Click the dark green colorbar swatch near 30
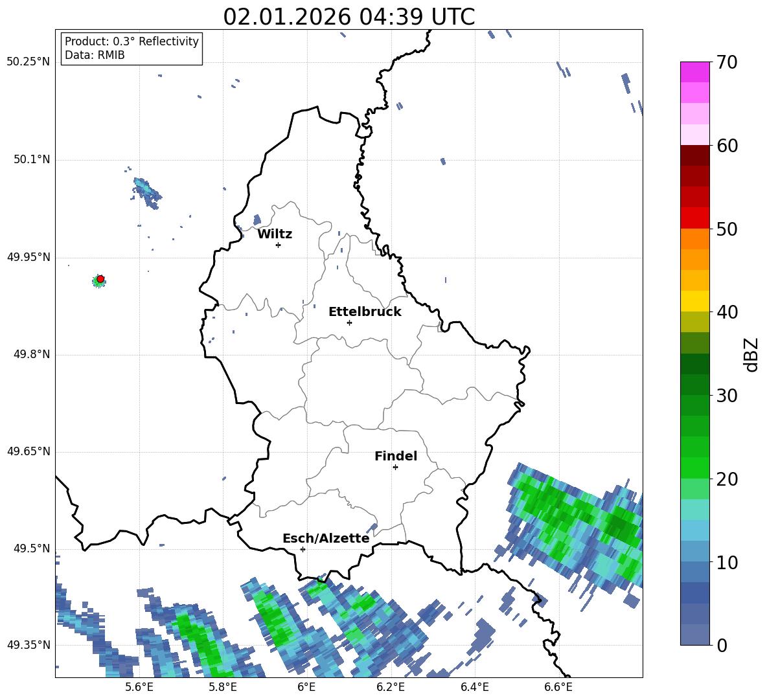The image size is (767, 700). [x=694, y=385]
